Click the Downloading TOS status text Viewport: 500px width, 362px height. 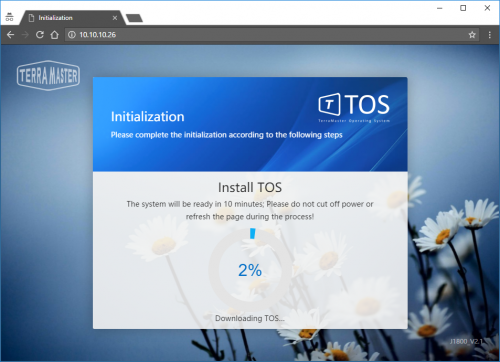click(x=250, y=318)
